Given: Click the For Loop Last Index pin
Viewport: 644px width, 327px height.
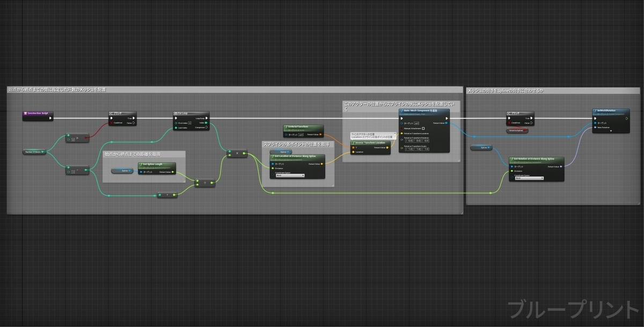Looking at the screenshot, I should [176, 128].
